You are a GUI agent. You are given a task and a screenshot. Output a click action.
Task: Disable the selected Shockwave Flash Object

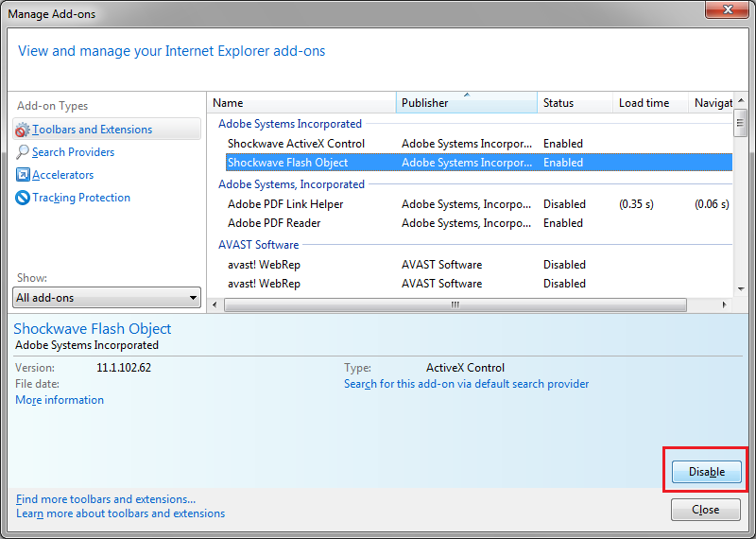(706, 472)
